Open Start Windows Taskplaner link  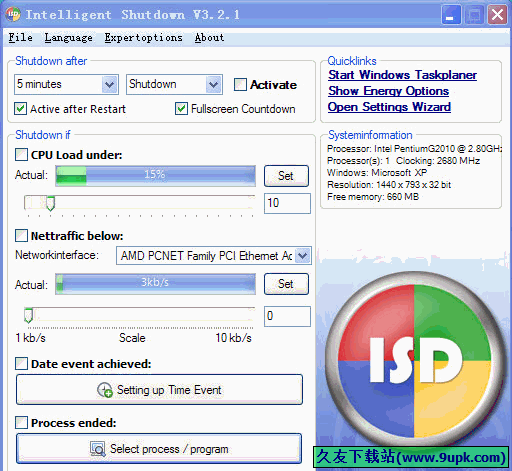[x=402, y=75]
